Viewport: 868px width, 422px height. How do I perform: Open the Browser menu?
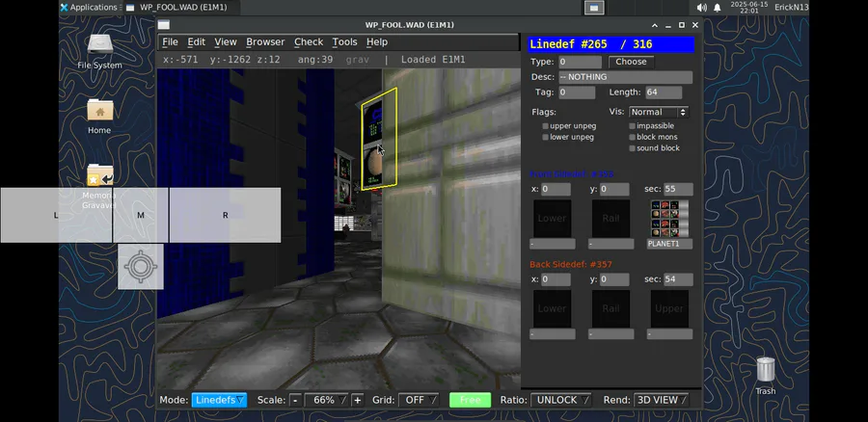(265, 42)
